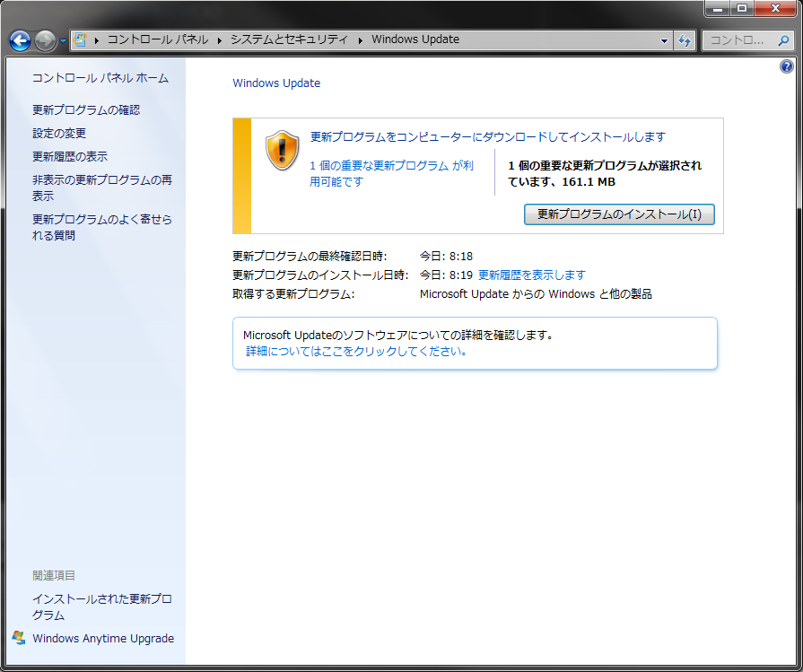
Task: Expand the arrow after コントロール パネル breadcrumb
Action: [219, 40]
